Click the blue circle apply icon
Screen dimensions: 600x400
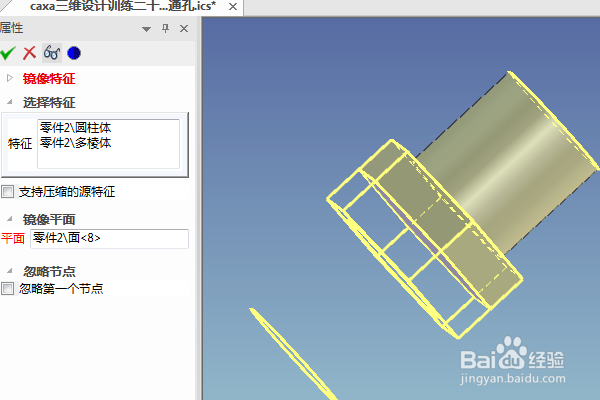pos(74,53)
